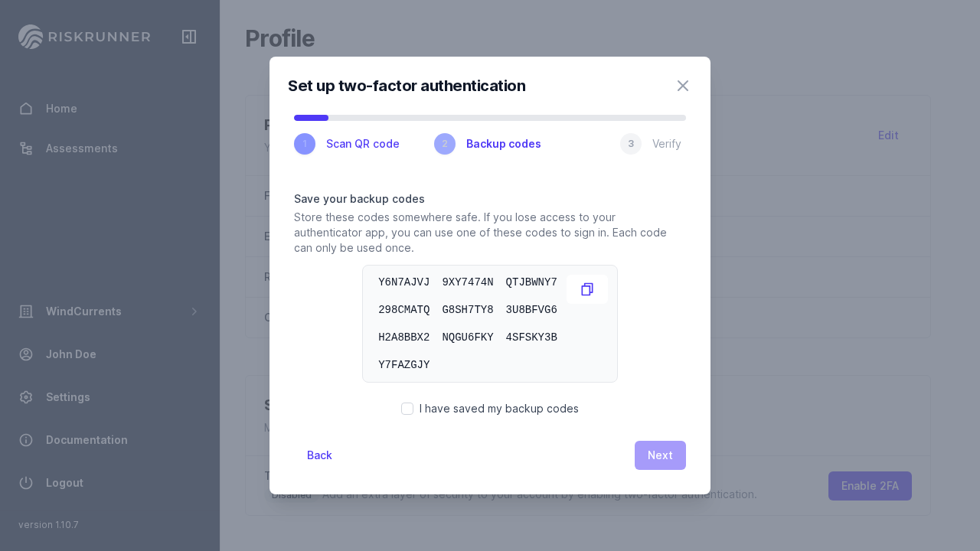
Task: Click the Logout power icon
Action: [x=26, y=483]
